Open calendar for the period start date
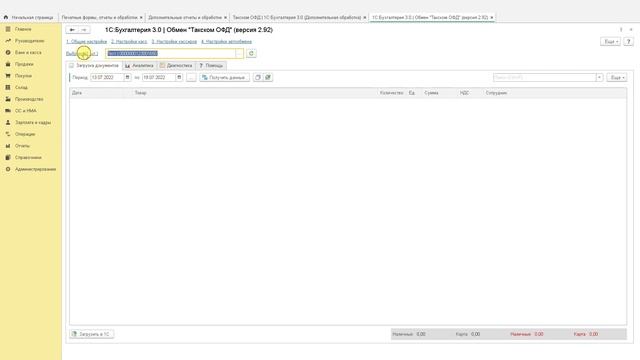This screenshot has width=640, height=360. (127, 77)
